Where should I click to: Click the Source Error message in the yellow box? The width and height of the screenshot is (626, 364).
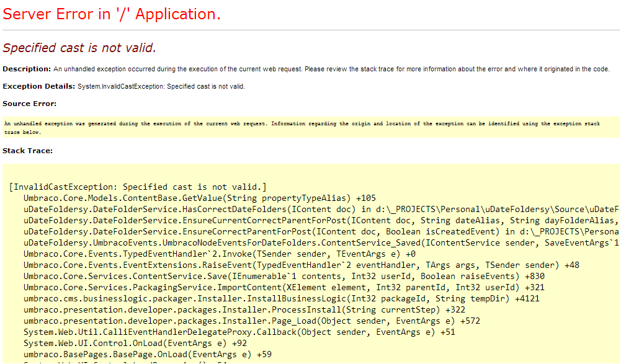(302, 128)
